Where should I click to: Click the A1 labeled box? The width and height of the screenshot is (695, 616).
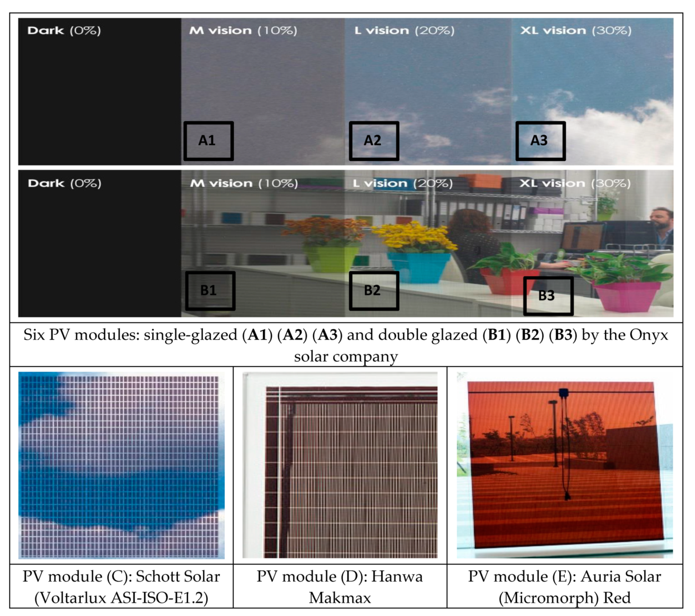click(x=208, y=141)
